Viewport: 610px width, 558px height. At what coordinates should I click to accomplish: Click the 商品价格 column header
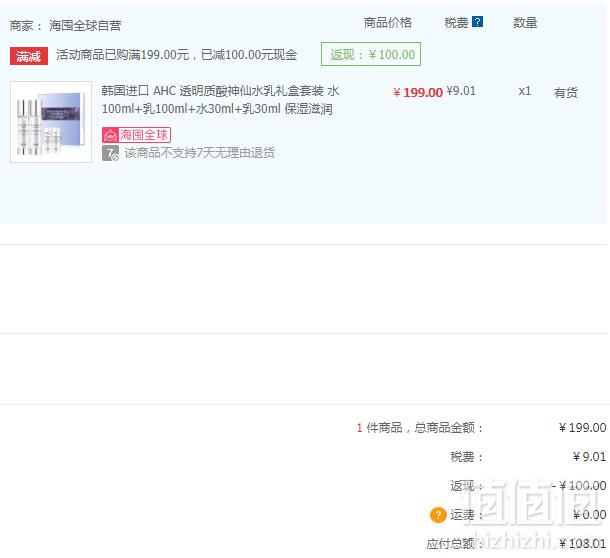point(387,23)
